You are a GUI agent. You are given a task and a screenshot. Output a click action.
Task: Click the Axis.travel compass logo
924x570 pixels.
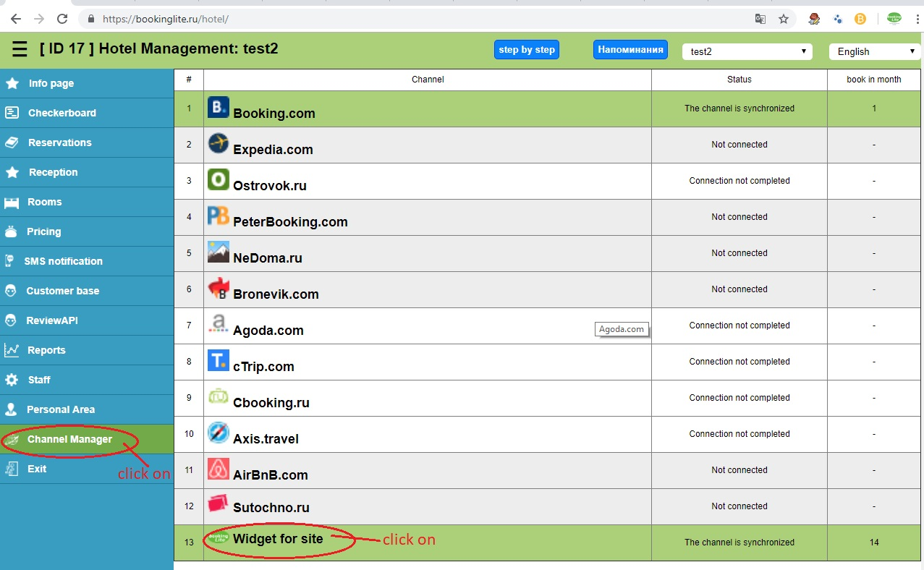click(x=219, y=433)
